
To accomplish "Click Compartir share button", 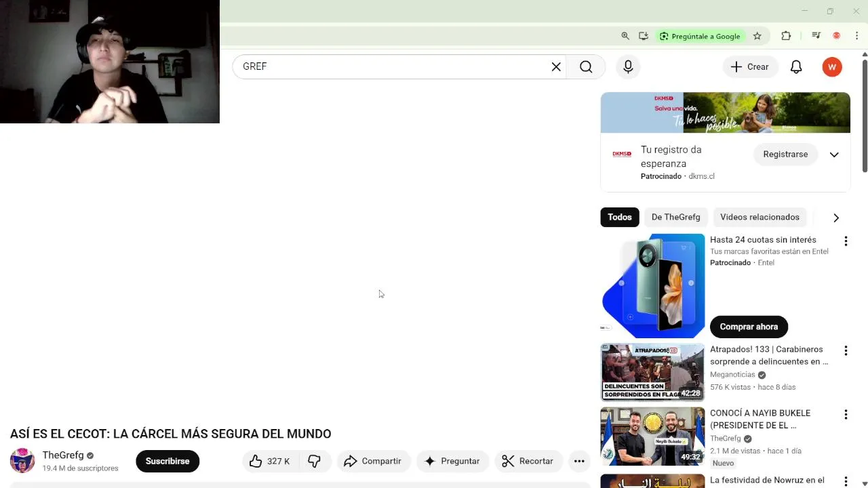I will click(373, 461).
